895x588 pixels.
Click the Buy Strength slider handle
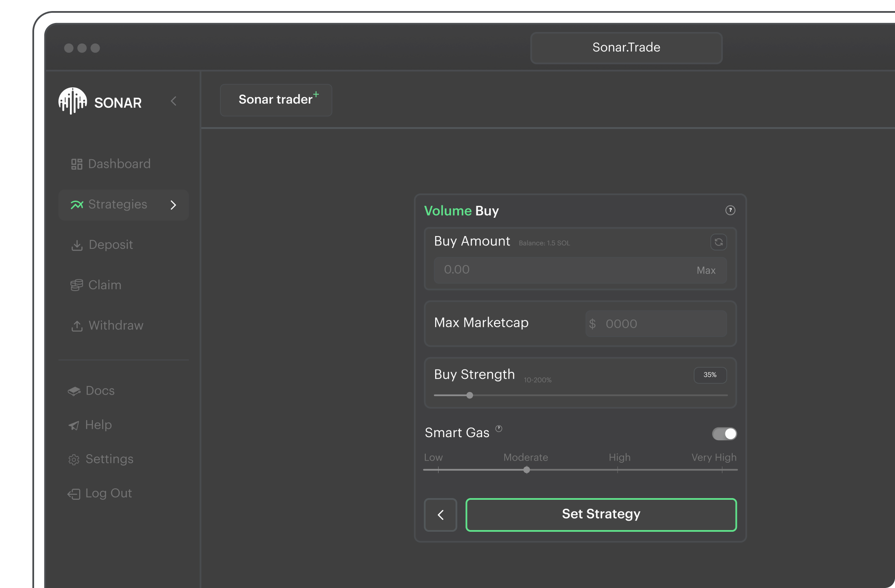(470, 395)
